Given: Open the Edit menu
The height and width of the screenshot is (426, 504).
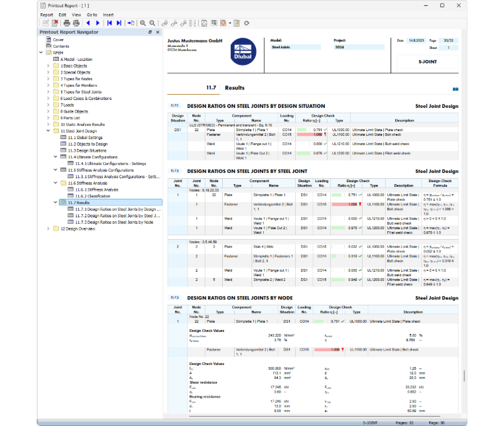Looking at the screenshot, I should 62,15.
